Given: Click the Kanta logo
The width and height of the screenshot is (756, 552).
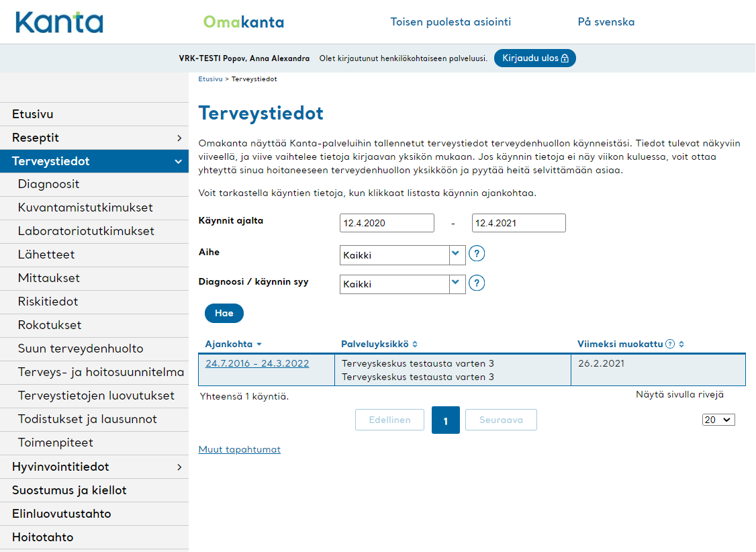Looking at the screenshot, I should (x=59, y=22).
